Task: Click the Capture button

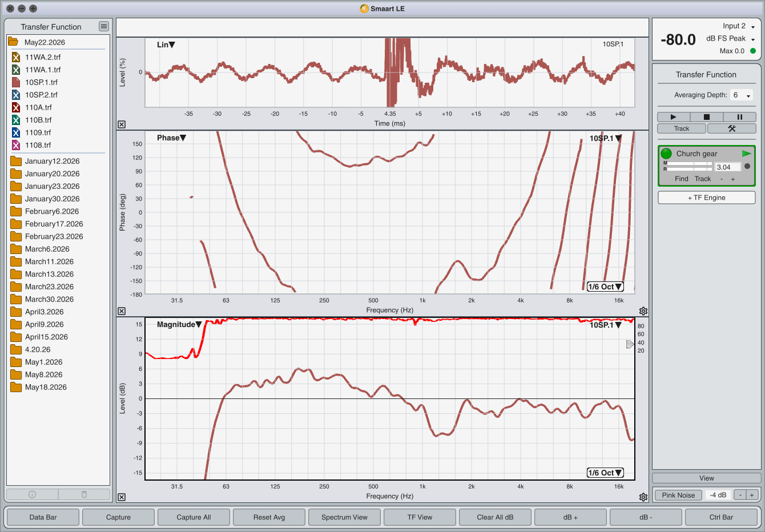Action: tap(118, 517)
